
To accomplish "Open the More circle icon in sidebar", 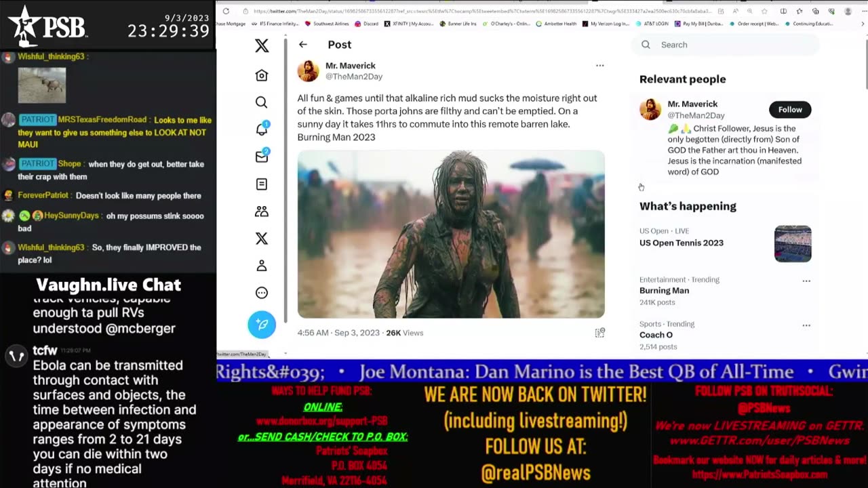I will pos(262,293).
